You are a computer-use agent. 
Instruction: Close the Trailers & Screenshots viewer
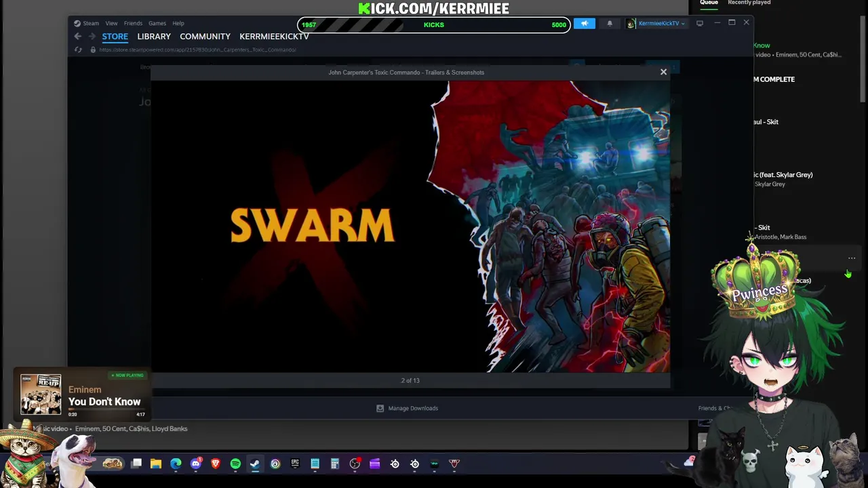point(663,72)
